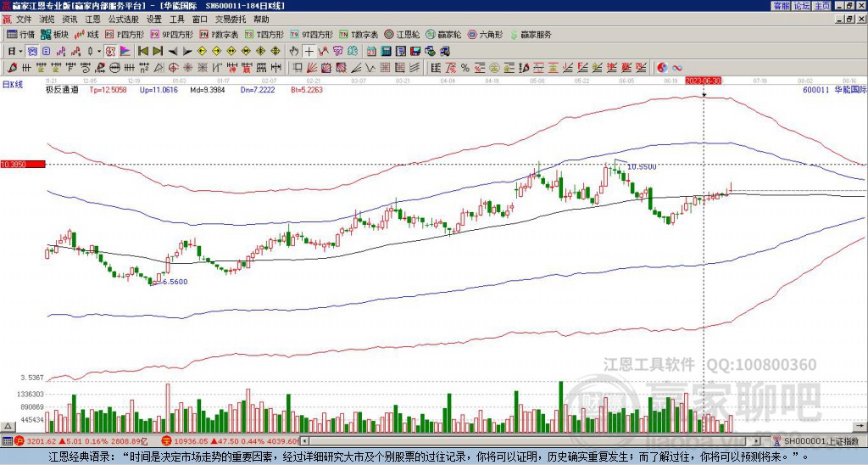Open the 江恩 menu
This screenshot has height=465, width=868.
coord(92,20)
